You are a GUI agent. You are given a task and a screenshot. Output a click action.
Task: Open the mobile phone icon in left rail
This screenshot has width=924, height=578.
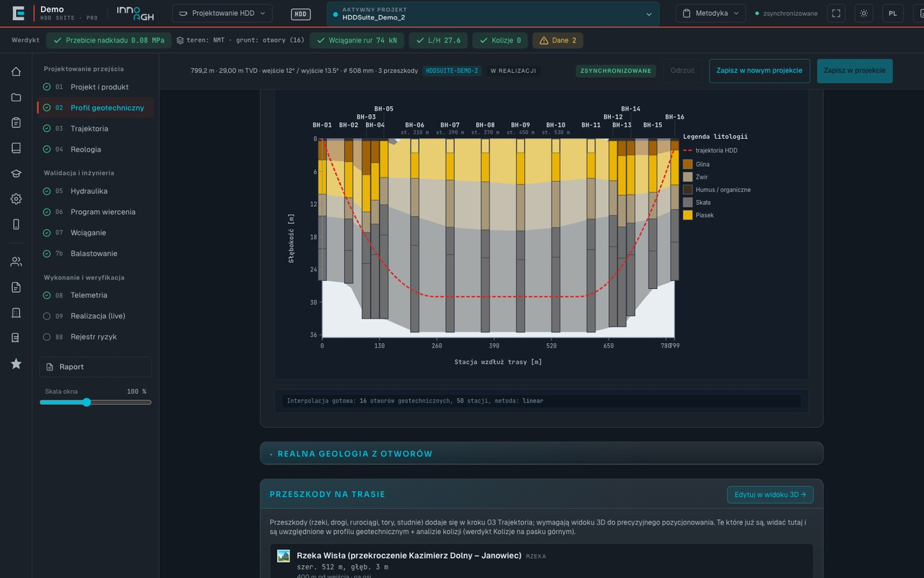coord(16,224)
